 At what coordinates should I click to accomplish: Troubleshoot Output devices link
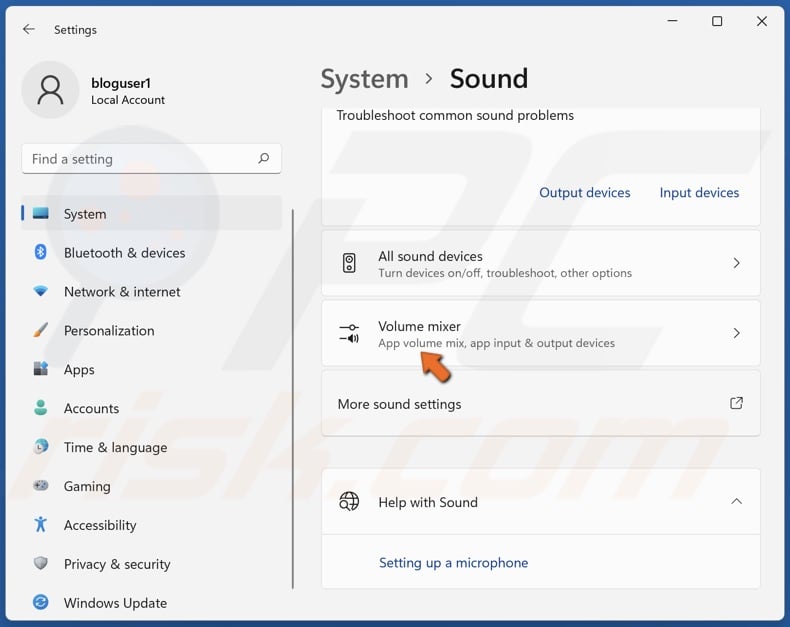584,193
